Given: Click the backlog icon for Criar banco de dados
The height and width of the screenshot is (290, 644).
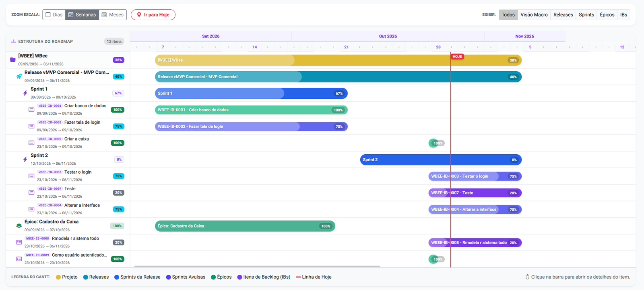Looking at the screenshot, I should (31, 110).
